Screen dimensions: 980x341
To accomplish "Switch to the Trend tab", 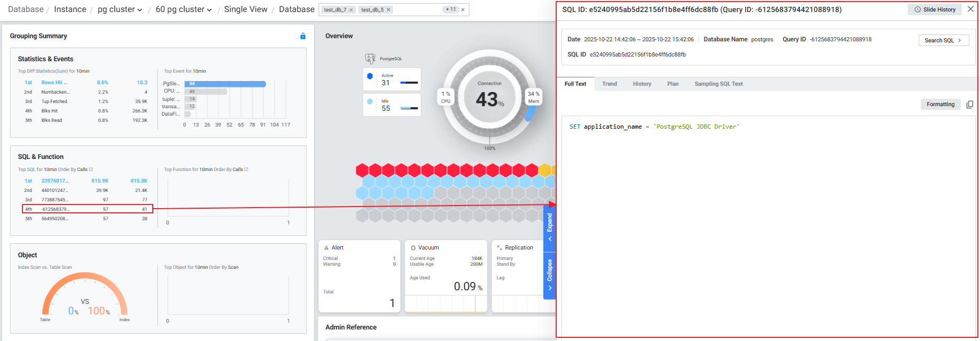I will (x=609, y=84).
